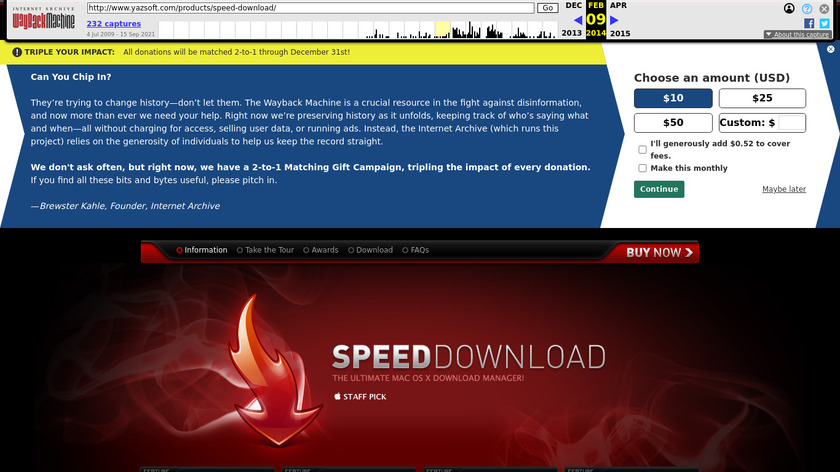Open the 232 captures link
The height and width of the screenshot is (472, 840).
click(x=114, y=24)
